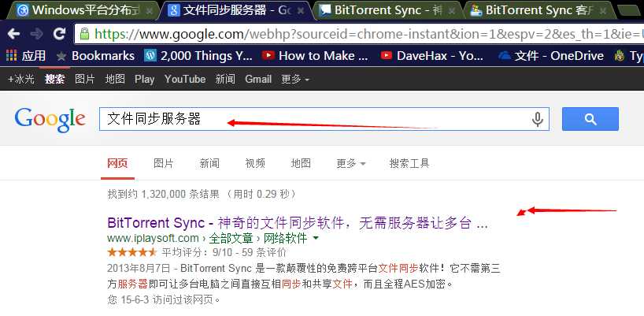Open 地图 in the Google black bar
This screenshot has height=316, width=644.
pos(115,79)
